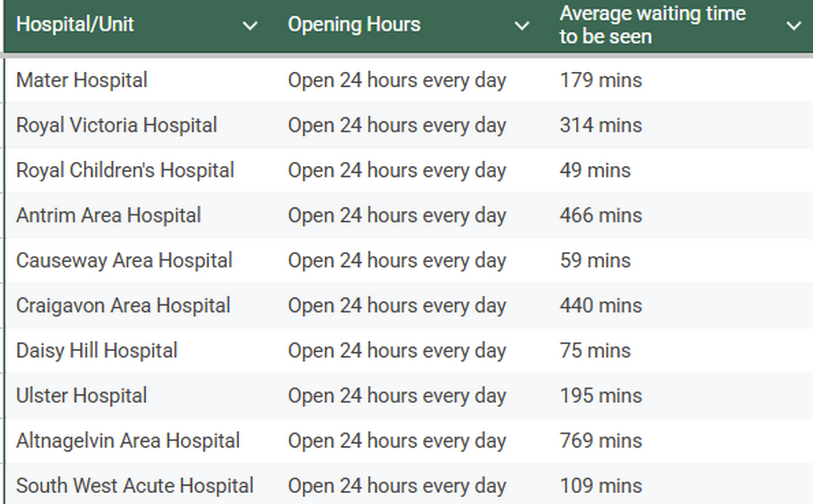Select the Daisy Hill Hospital cell
This screenshot has height=504, width=813.
[x=97, y=351]
